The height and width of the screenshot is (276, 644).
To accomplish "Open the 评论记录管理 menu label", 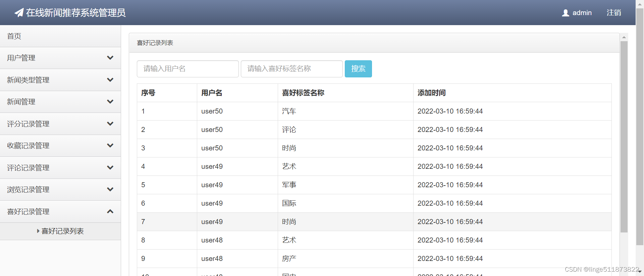I will pyautogui.click(x=28, y=168).
